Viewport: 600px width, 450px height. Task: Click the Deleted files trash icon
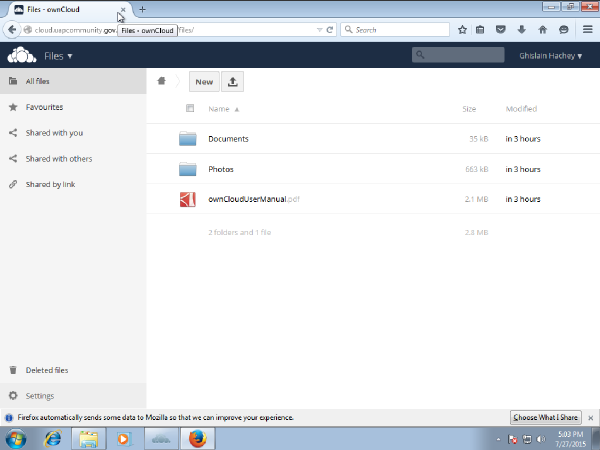point(13,370)
